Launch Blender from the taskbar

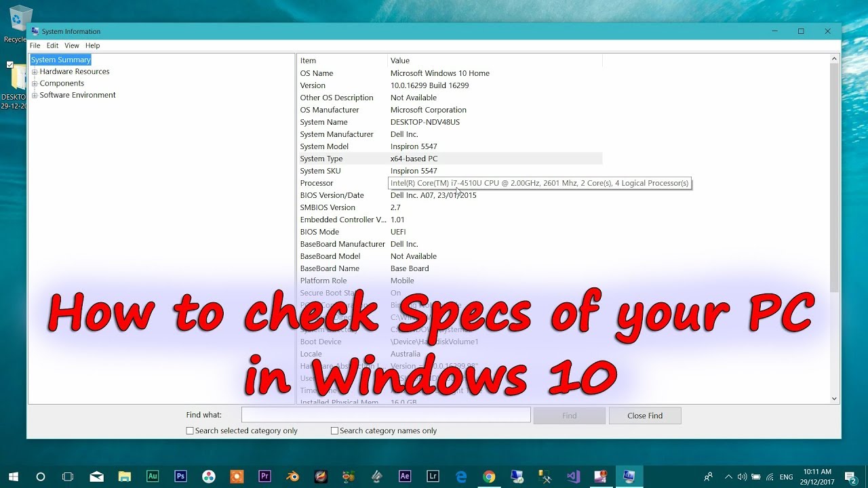(292, 476)
